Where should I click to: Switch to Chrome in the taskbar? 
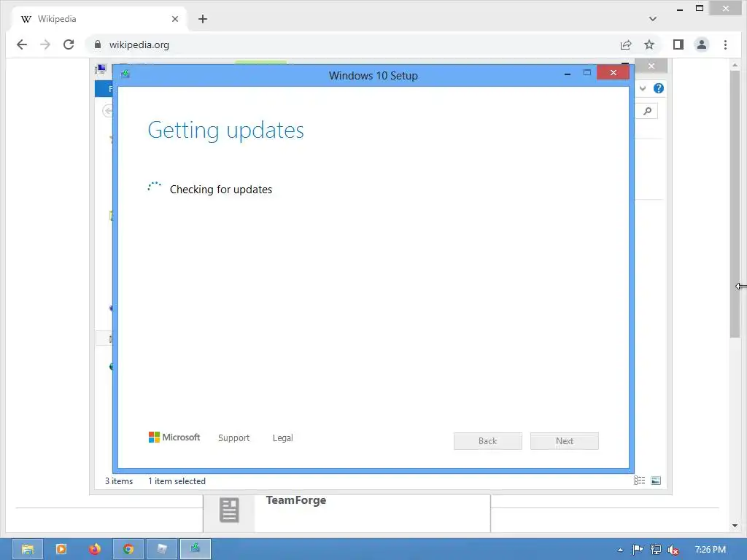(x=128, y=549)
